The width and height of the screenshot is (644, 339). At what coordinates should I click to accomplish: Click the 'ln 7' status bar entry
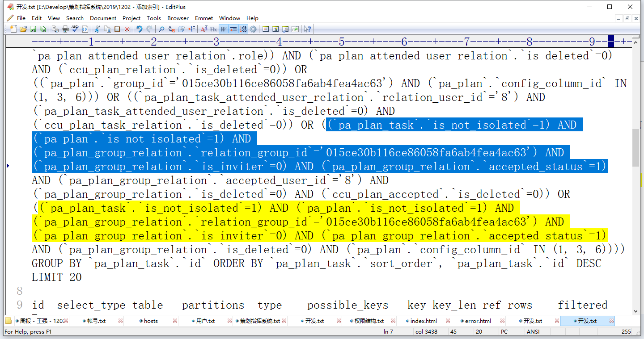tap(388, 332)
